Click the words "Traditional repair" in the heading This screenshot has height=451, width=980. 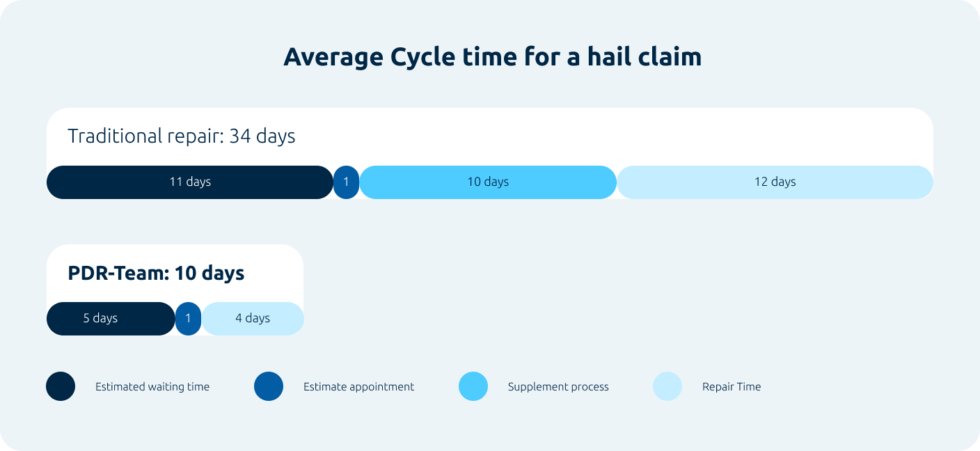tap(144, 136)
